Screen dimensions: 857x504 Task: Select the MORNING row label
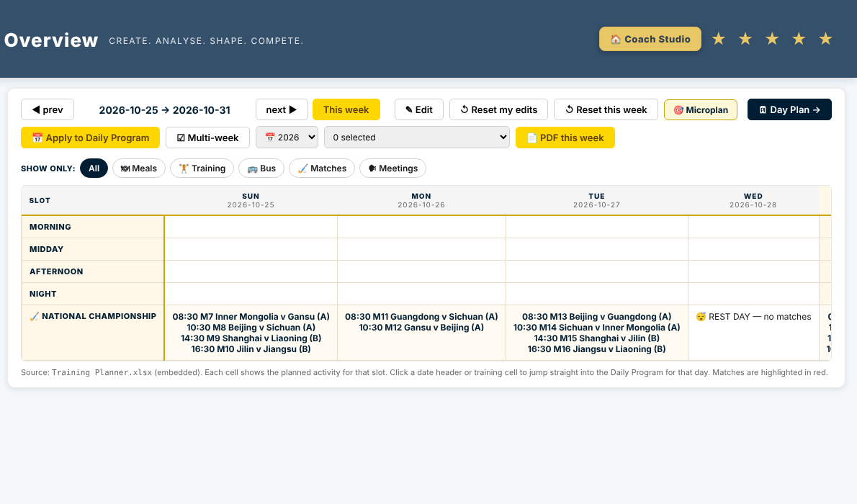click(93, 227)
